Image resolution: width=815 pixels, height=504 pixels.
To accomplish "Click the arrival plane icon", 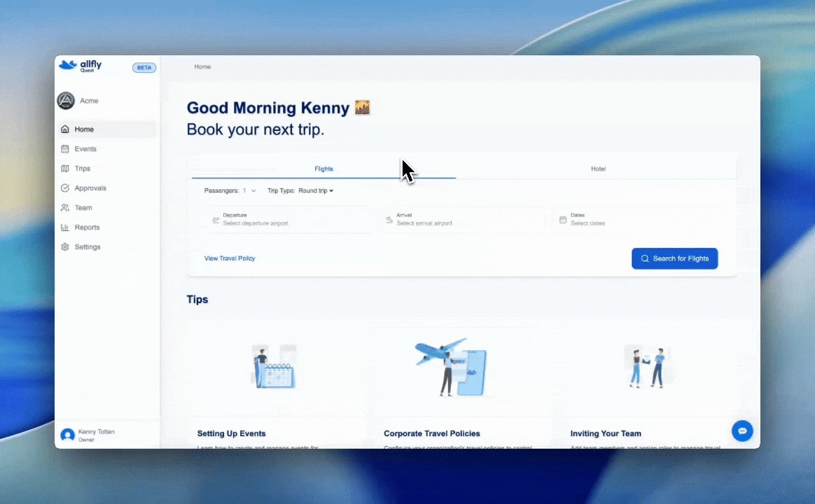I will [389, 220].
